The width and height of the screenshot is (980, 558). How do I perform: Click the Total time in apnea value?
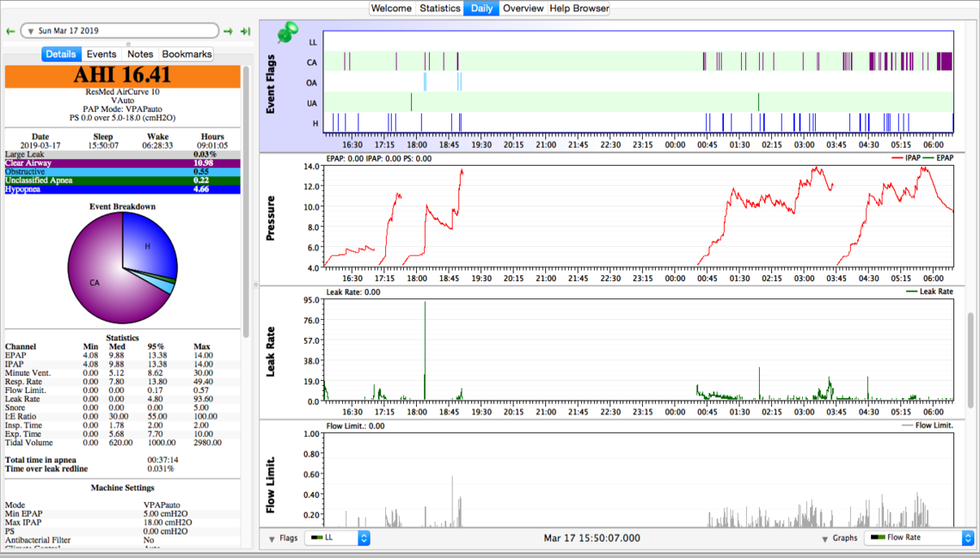[x=162, y=460]
